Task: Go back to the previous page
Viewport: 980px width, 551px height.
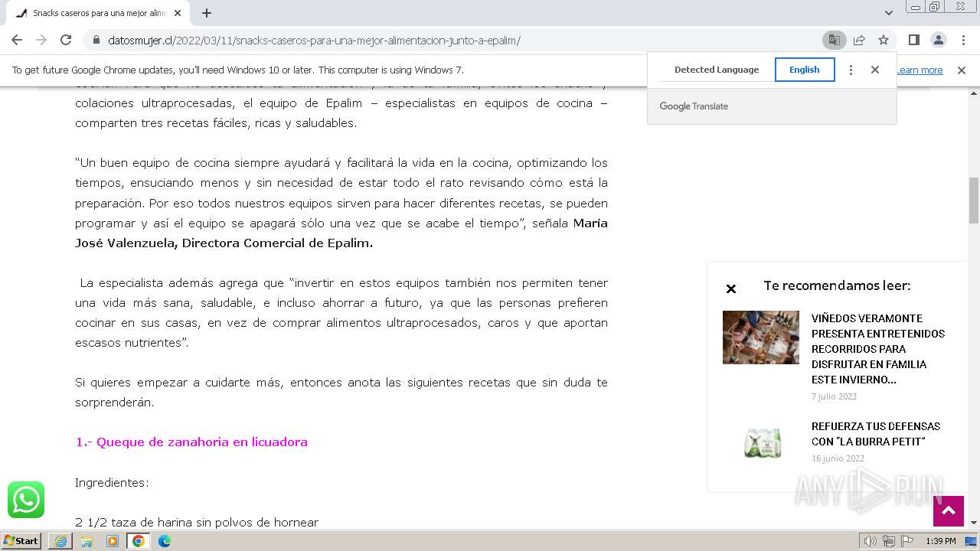Action: [17, 40]
